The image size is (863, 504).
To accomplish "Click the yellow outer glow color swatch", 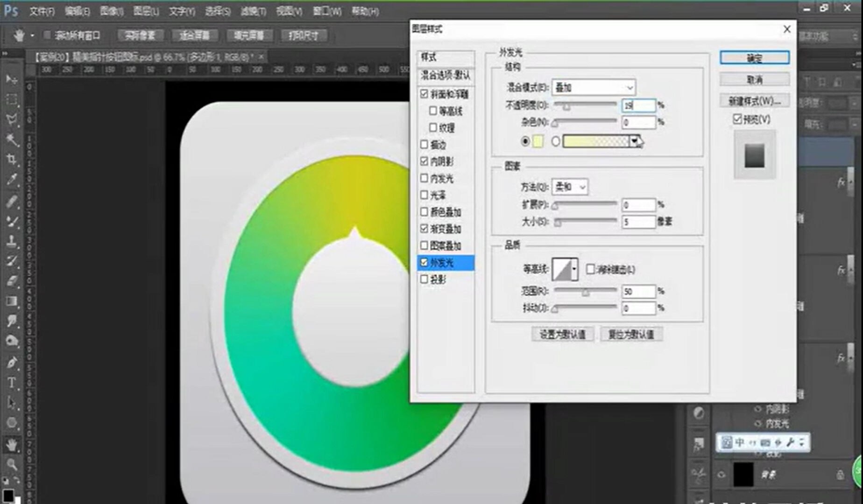I will click(x=538, y=141).
